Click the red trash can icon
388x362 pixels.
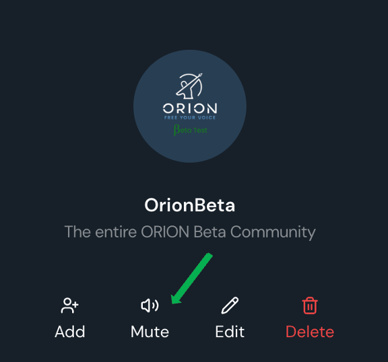pos(310,306)
